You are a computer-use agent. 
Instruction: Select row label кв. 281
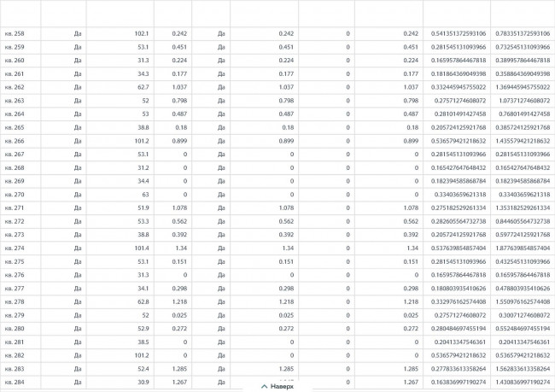tap(15, 342)
